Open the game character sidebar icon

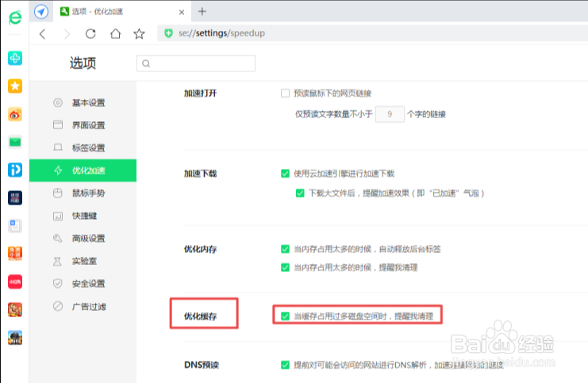point(15,309)
